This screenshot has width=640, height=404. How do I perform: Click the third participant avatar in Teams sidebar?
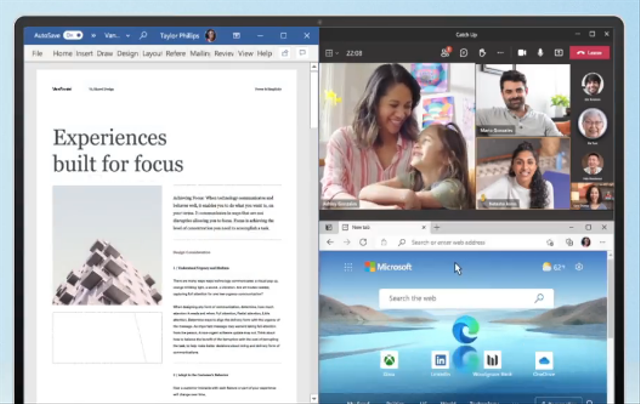(592, 164)
